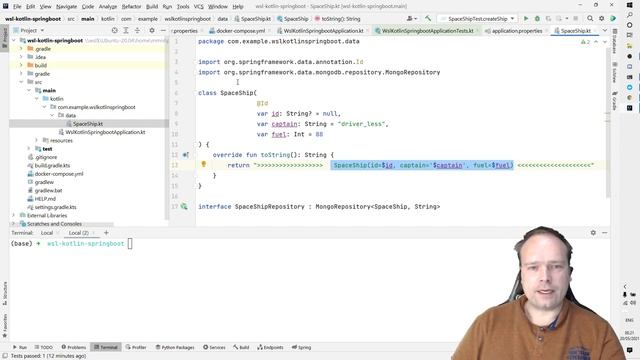640x360 pixels.
Task: Expand the resources folder
Action: click(x=37, y=140)
